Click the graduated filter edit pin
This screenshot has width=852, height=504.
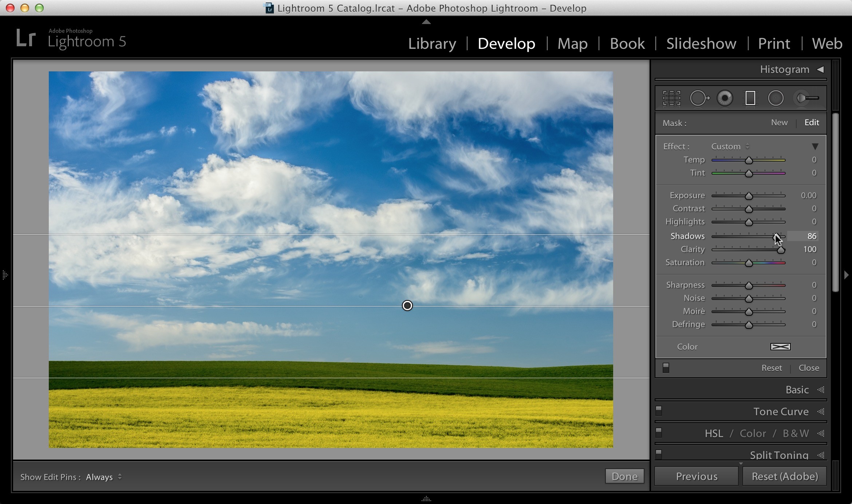click(x=407, y=306)
